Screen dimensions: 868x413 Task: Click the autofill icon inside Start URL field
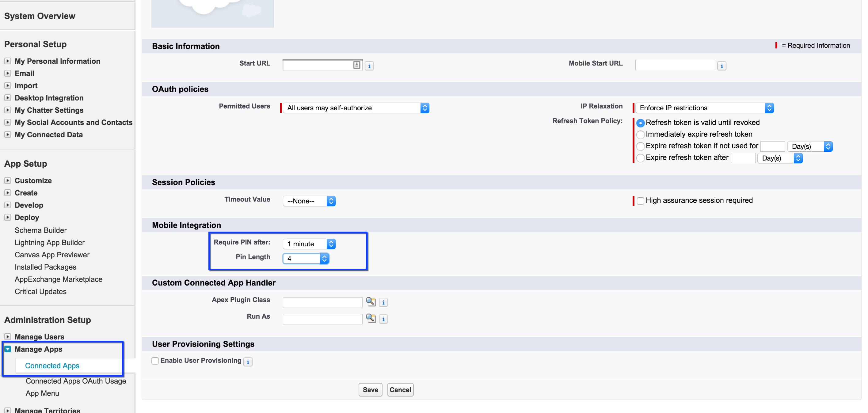pyautogui.click(x=356, y=65)
